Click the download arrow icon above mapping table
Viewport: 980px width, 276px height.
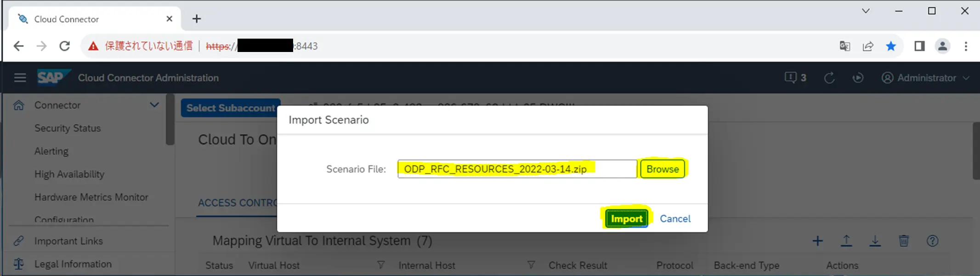click(875, 241)
